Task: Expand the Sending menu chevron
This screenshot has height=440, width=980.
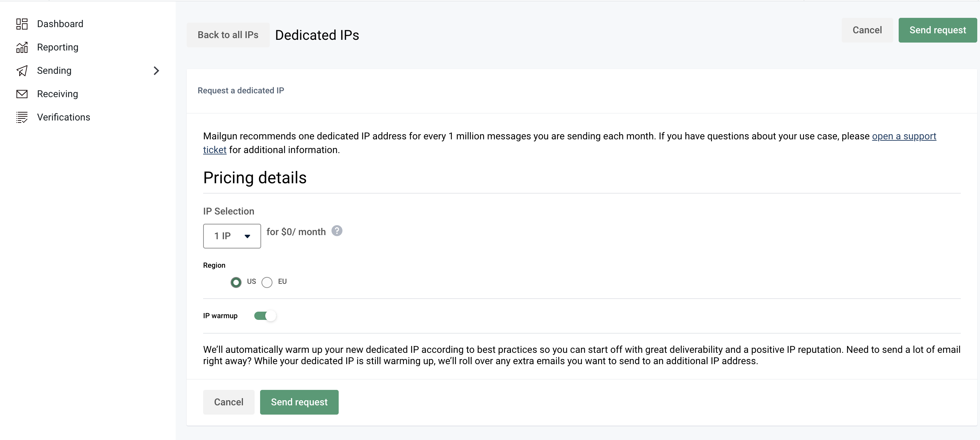Action: point(156,71)
